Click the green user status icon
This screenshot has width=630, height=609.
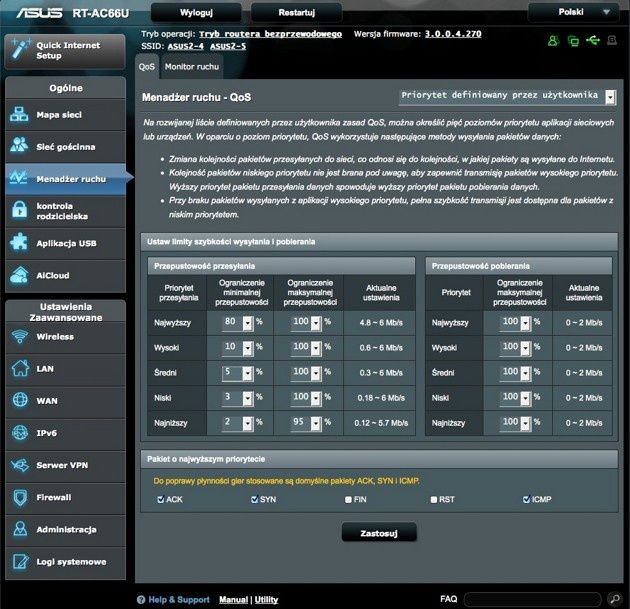click(x=553, y=41)
